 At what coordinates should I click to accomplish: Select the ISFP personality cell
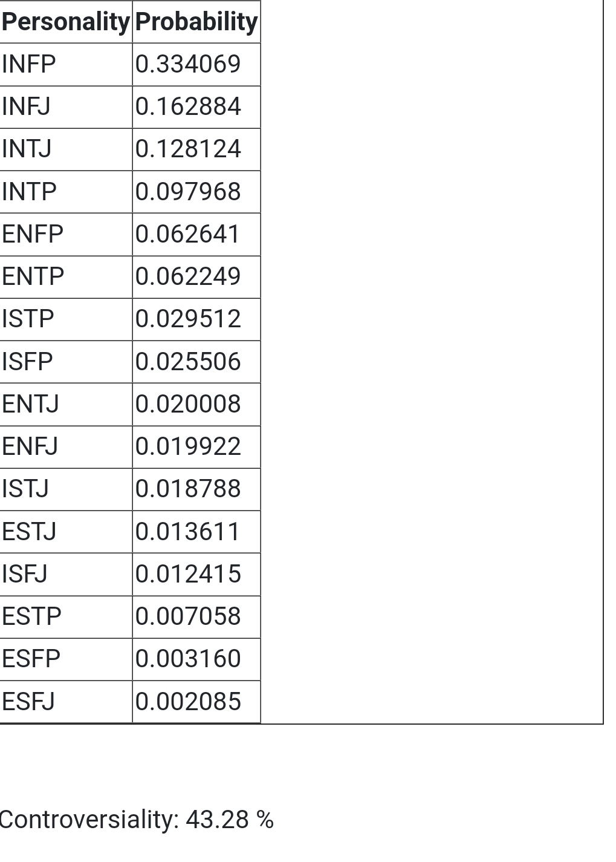click(x=65, y=362)
